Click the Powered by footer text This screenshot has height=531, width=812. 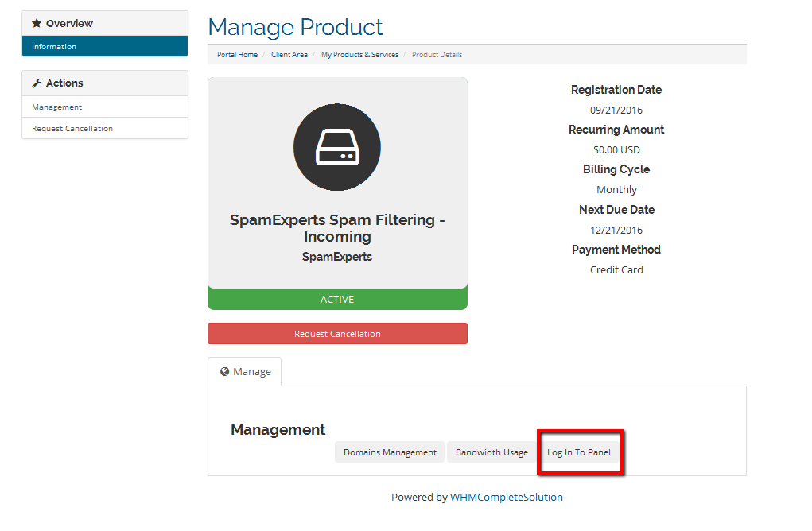coord(419,498)
